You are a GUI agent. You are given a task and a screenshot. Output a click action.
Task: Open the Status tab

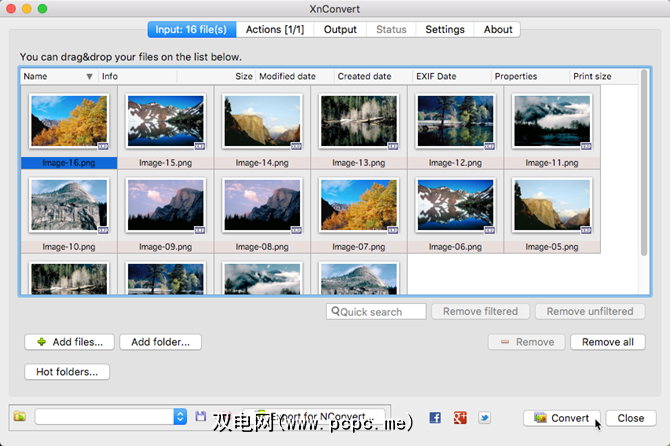(x=391, y=29)
